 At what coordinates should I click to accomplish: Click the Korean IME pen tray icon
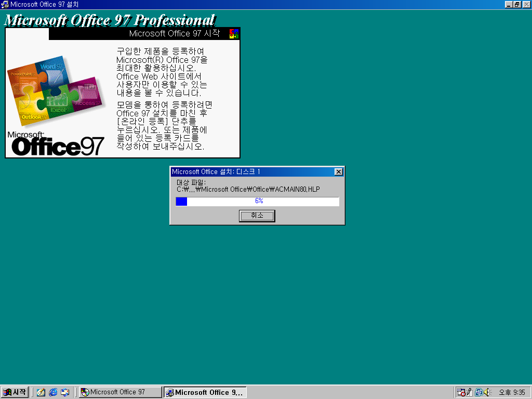(470, 392)
